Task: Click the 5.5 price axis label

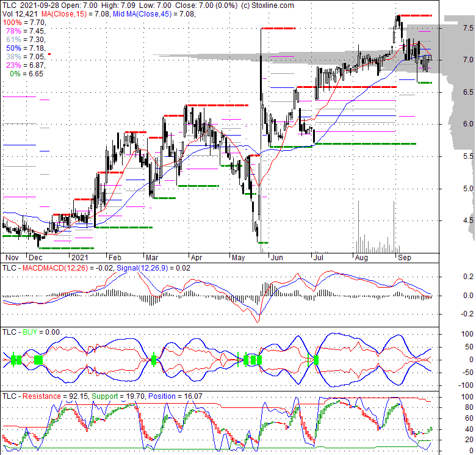Action: [x=468, y=156]
